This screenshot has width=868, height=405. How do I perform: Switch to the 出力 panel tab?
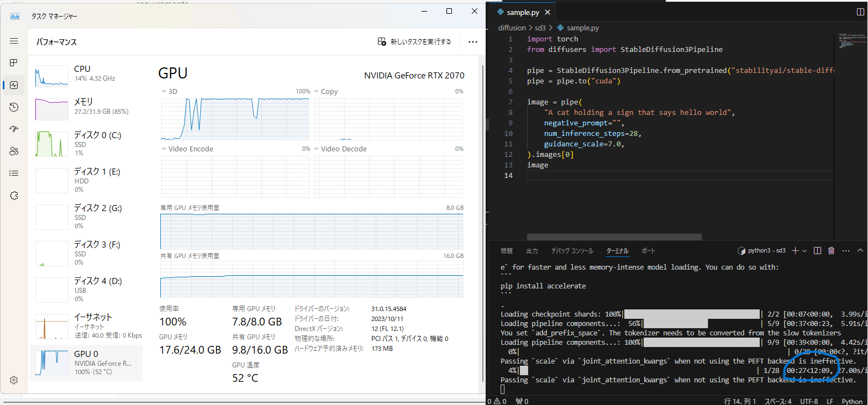[x=532, y=251]
